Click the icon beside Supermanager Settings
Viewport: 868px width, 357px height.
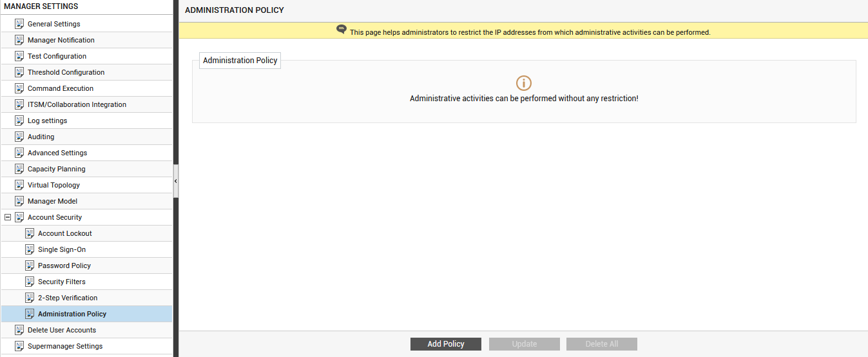pos(19,346)
